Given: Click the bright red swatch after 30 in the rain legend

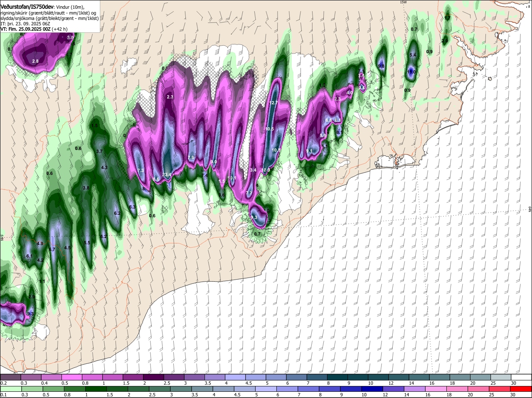Looking at the screenshot, I should pos(522,389).
